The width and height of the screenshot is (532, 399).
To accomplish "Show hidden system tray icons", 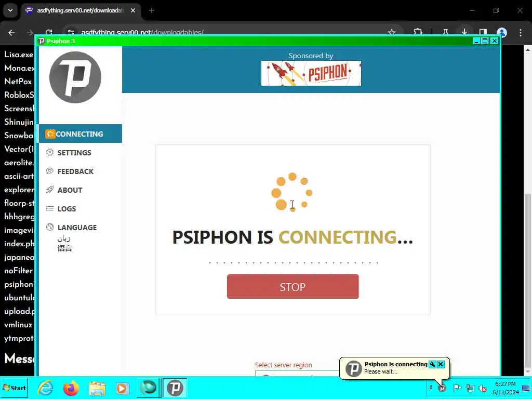I will (x=431, y=388).
